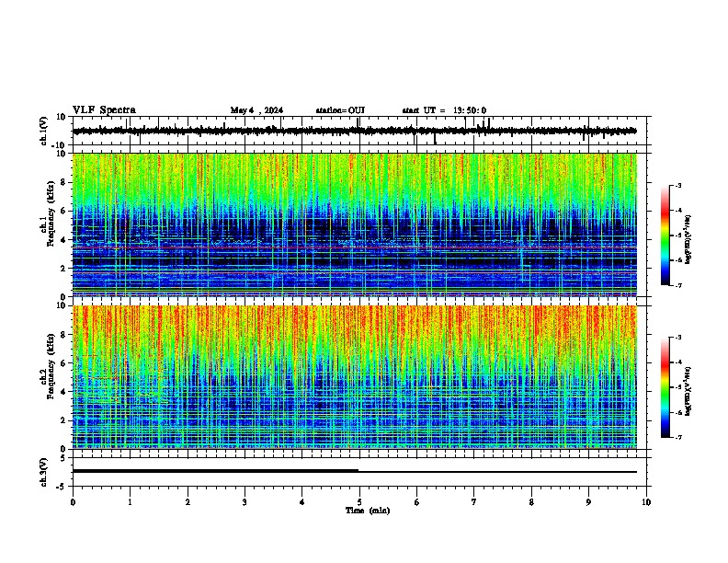
Task: Click the "Time (min)" axis title
Action: point(368,511)
